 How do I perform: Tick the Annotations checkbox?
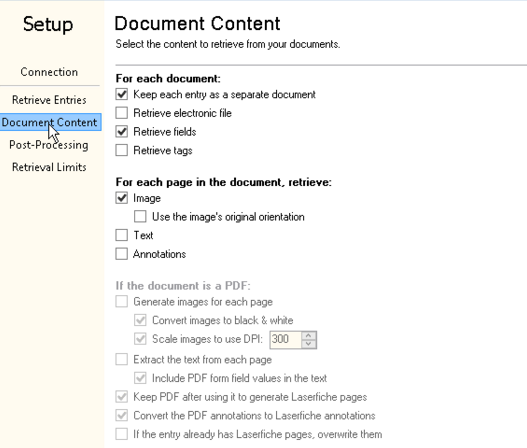(x=122, y=254)
